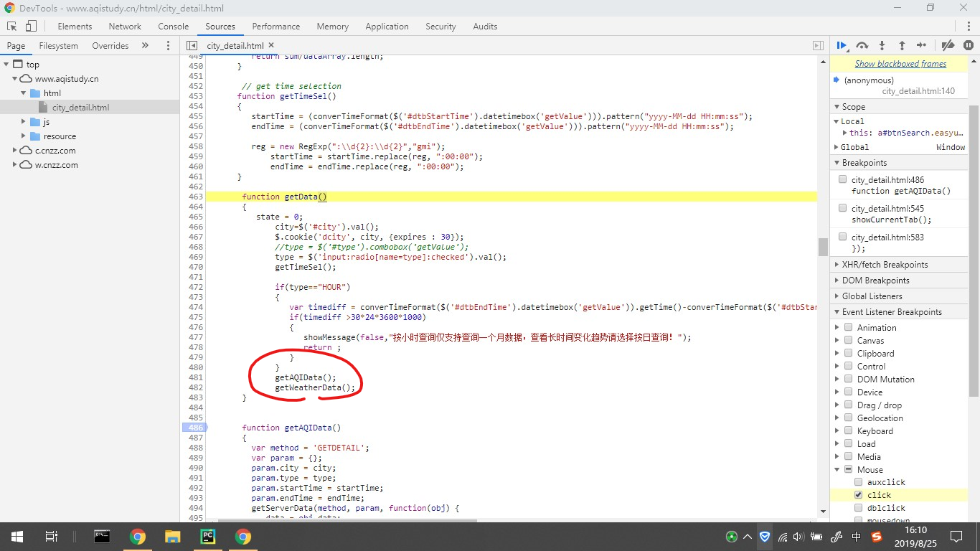Image resolution: width=980 pixels, height=551 pixels.
Task: Toggle pause on exceptions
Action: pos(969,45)
